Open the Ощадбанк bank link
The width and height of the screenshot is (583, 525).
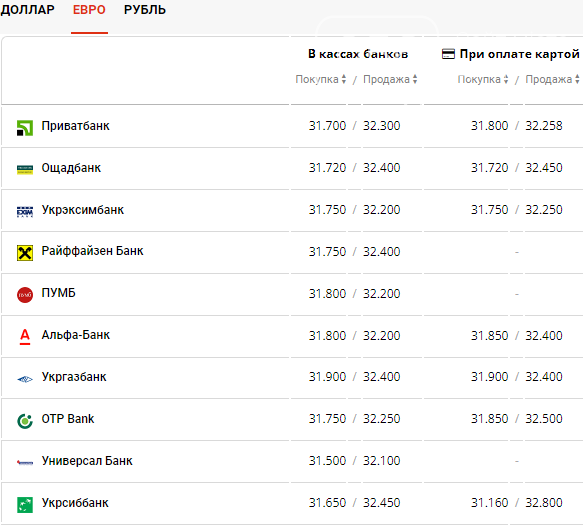71,168
